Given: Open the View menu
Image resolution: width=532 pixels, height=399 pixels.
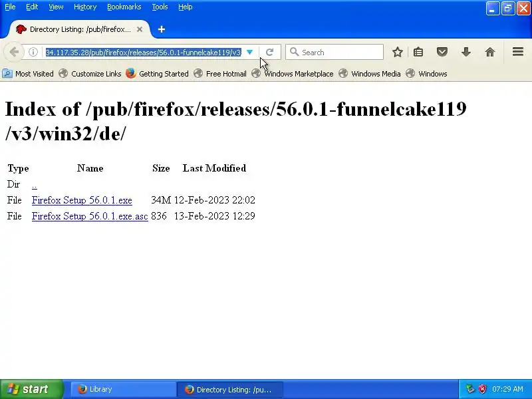Looking at the screenshot, I should coord(56,7).
